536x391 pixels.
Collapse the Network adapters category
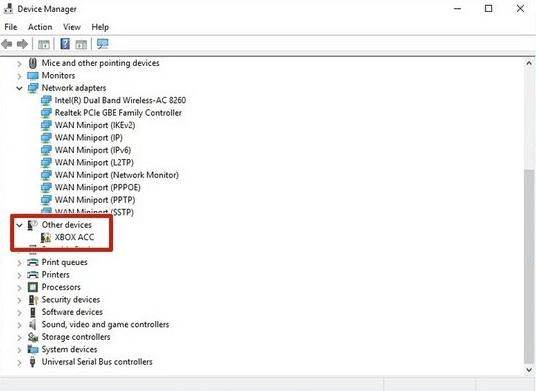coord(19,88)
